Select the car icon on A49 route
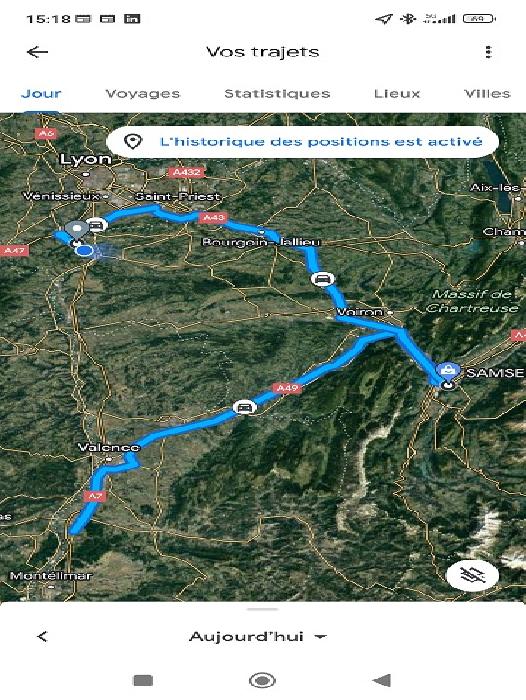The height and width of the screenshot is (700, 526). point(244,408)
